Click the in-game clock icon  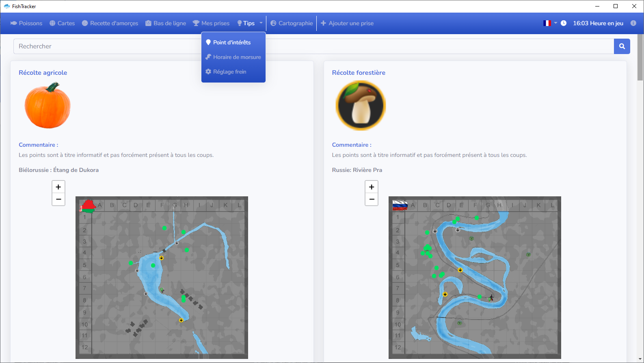564,23
